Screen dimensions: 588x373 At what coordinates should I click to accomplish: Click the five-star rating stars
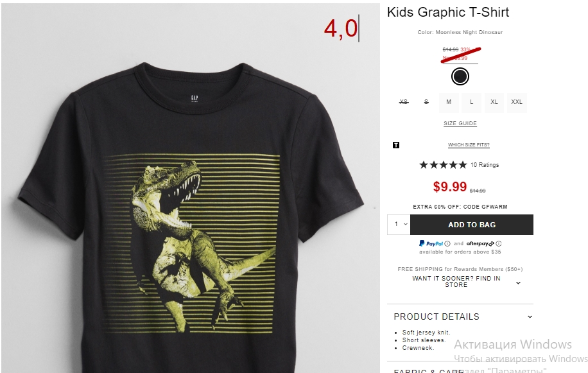point(443,165)
